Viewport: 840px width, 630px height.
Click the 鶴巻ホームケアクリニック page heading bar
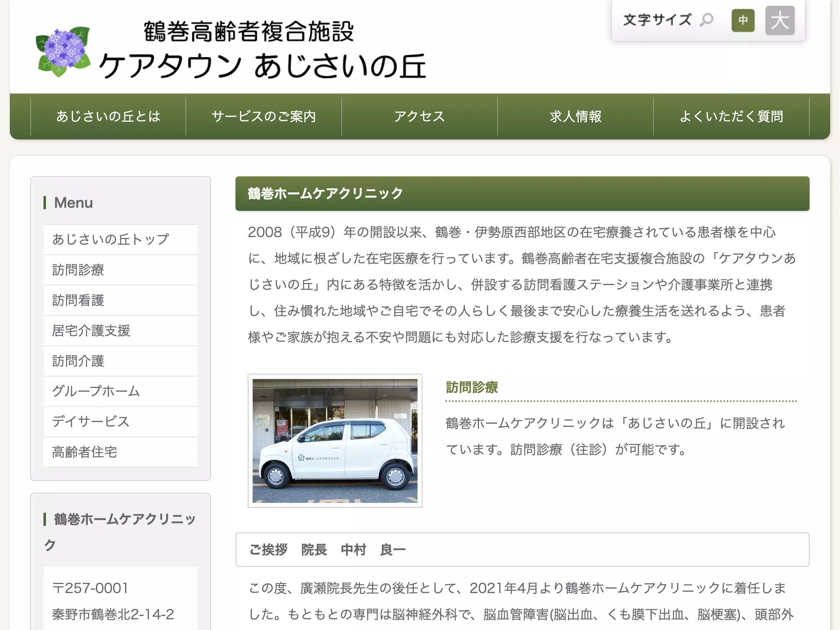[522, 194]
